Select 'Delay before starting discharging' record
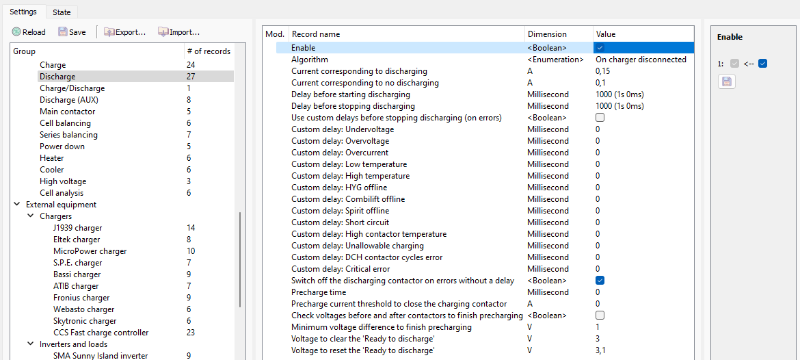Image resolution: width=800 pixels, height=360 pixels. pyautogui.click(x=351, y=94)
